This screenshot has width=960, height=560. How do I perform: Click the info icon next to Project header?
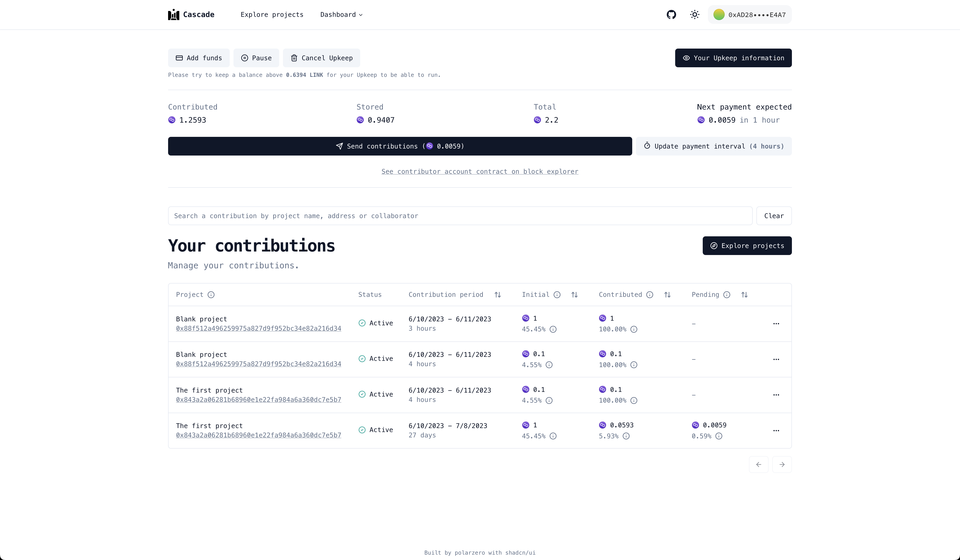(211, 294)
